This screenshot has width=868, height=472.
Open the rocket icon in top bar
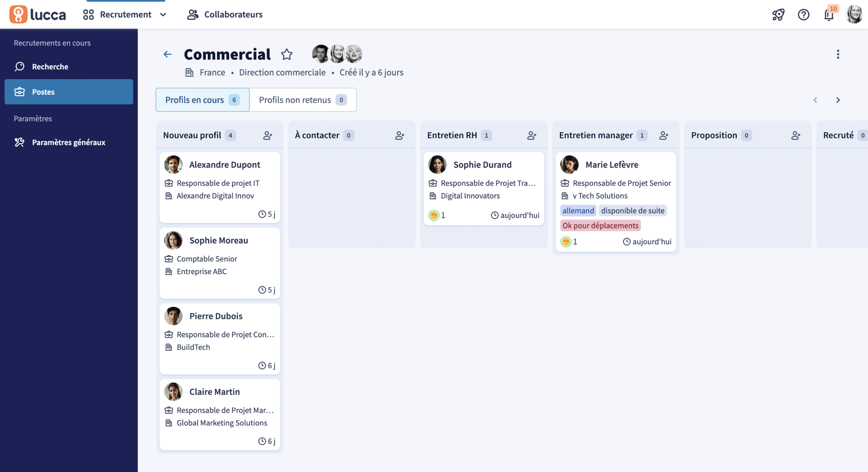coord(778,15)
